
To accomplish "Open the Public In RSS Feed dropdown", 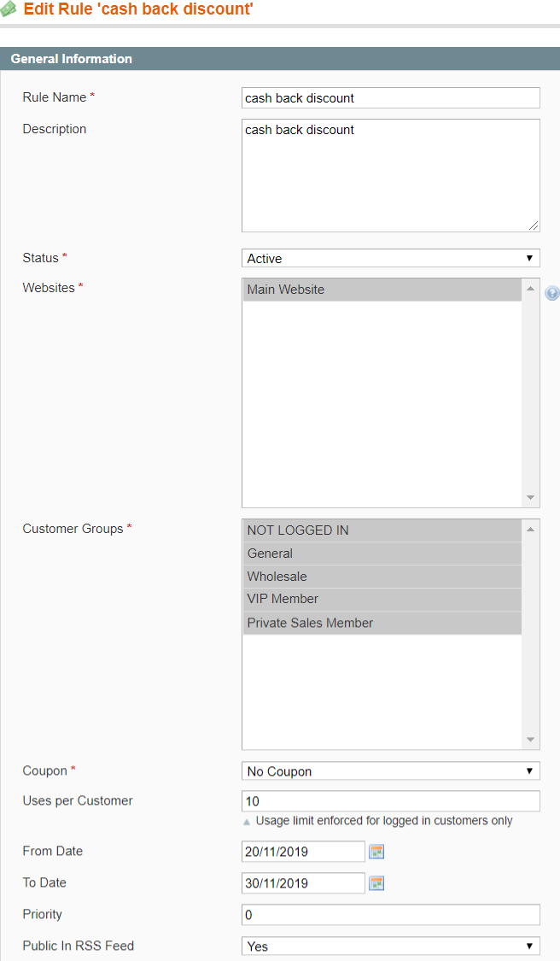I will [390, 946].
